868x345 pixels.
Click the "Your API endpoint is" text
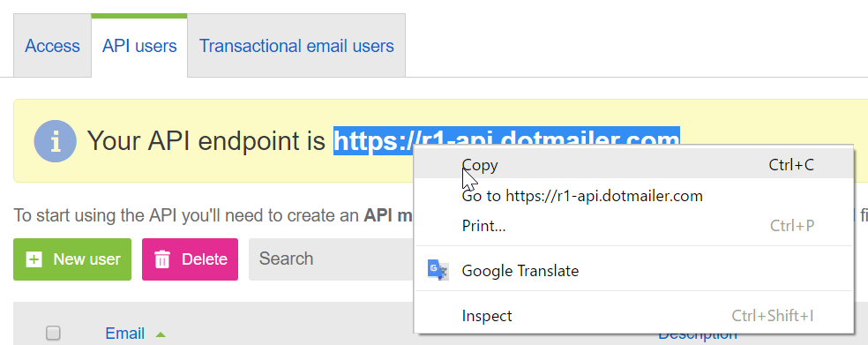click(206, 140)
